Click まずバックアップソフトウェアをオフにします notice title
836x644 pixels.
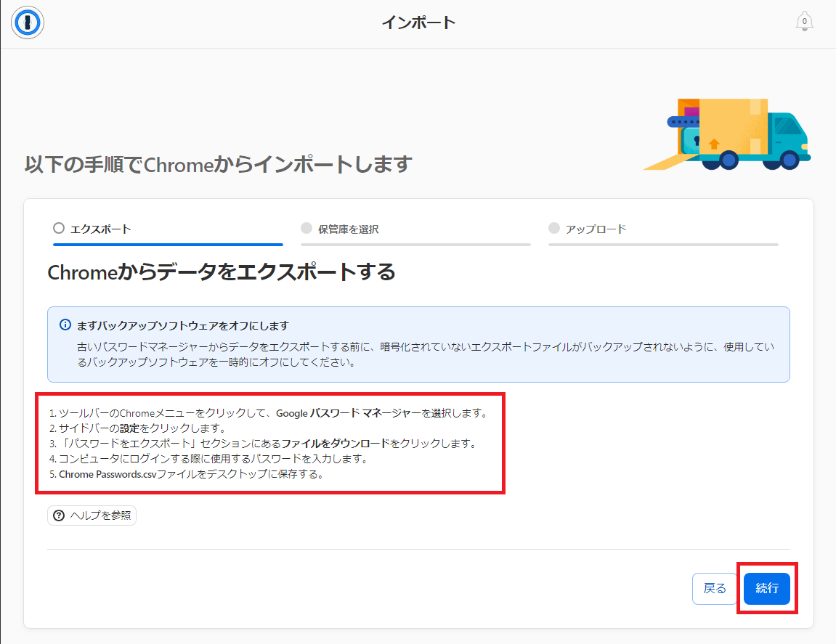tap(183, 325)
